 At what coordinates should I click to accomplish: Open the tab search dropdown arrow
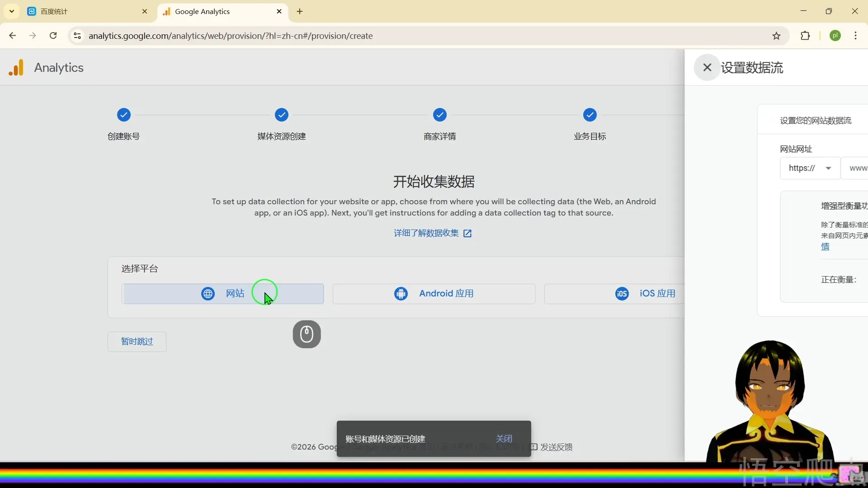coord(12,12)
